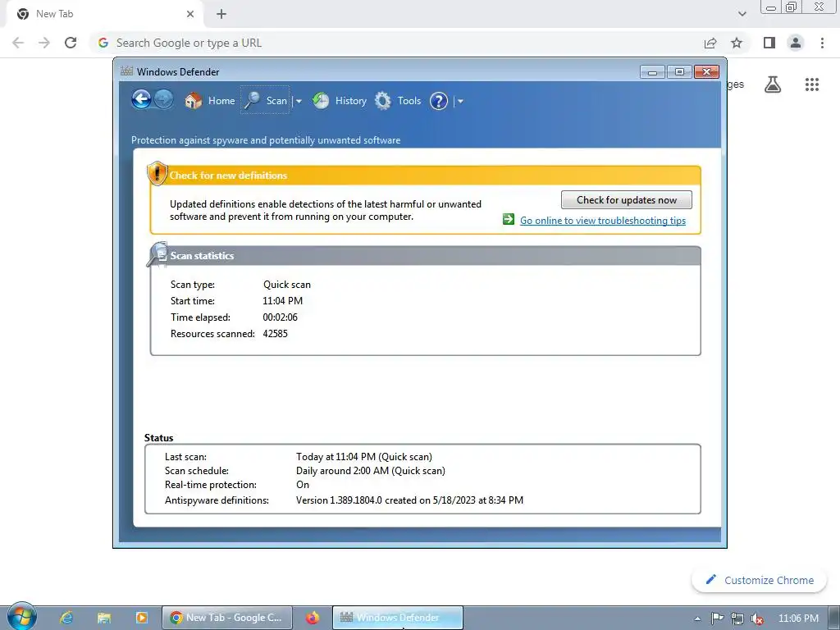Image resolution: width=840 pixels, height=630 pixels.
Task: Click Time elapsed 00:02:06 value
Action: coord(280,317)
